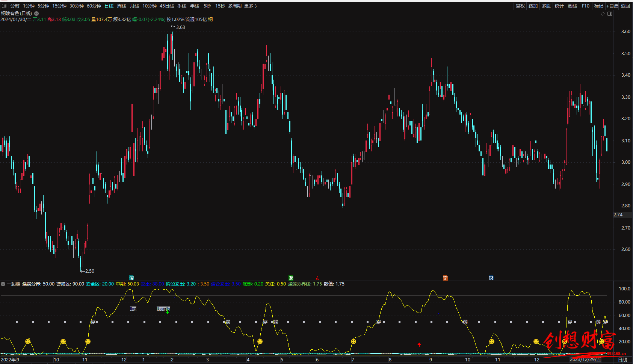Click the 换1.02% turnover text
Screen dimensions: 633x364
[175, 20]
